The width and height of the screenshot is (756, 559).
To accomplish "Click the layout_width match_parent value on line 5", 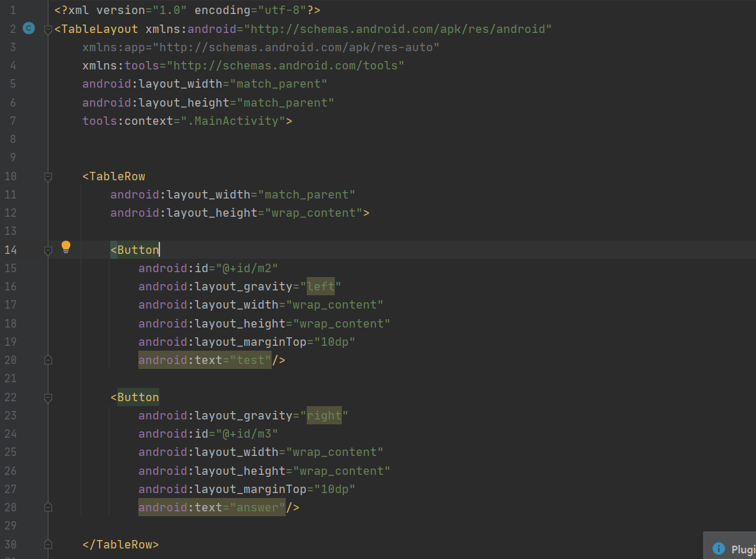I will 279,84.
